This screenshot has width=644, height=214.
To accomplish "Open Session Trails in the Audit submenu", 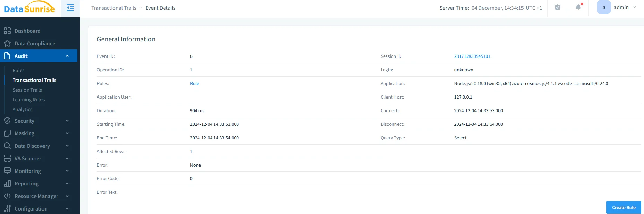I will pyautogui.click(x=27, y=90).
